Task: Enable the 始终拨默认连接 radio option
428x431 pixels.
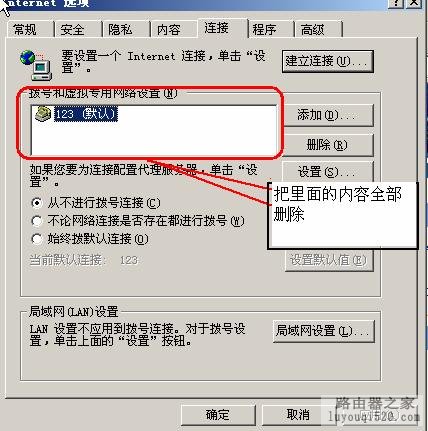Action: click(x=36, y=238)
